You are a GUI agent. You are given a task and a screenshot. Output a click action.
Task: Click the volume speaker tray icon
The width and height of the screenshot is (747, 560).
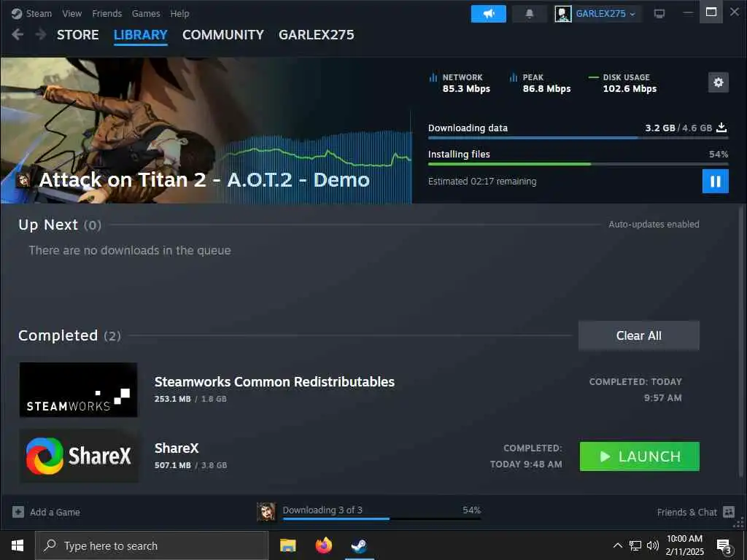(x=653, y=545)
